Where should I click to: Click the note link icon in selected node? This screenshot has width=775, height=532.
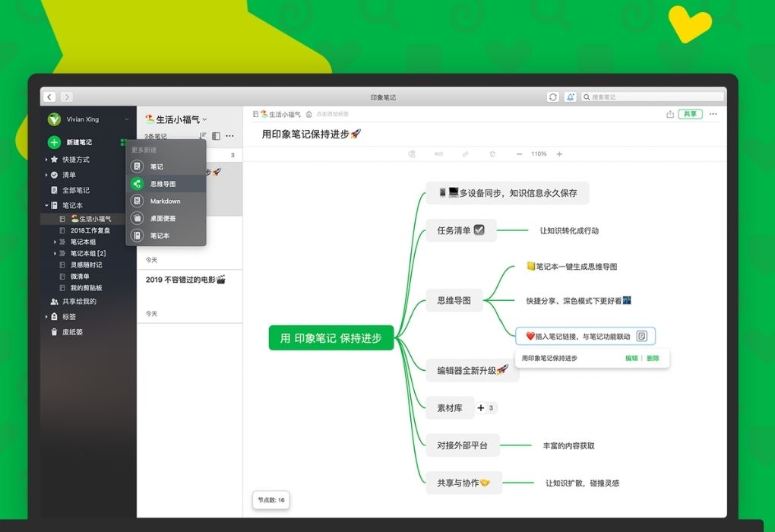coord(641,336)
